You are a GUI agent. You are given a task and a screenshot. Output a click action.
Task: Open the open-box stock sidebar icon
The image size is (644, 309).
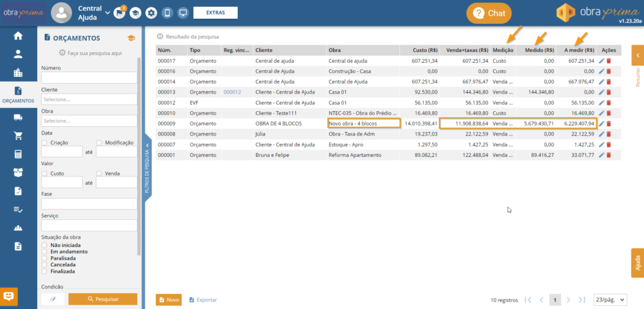(18, 173)
